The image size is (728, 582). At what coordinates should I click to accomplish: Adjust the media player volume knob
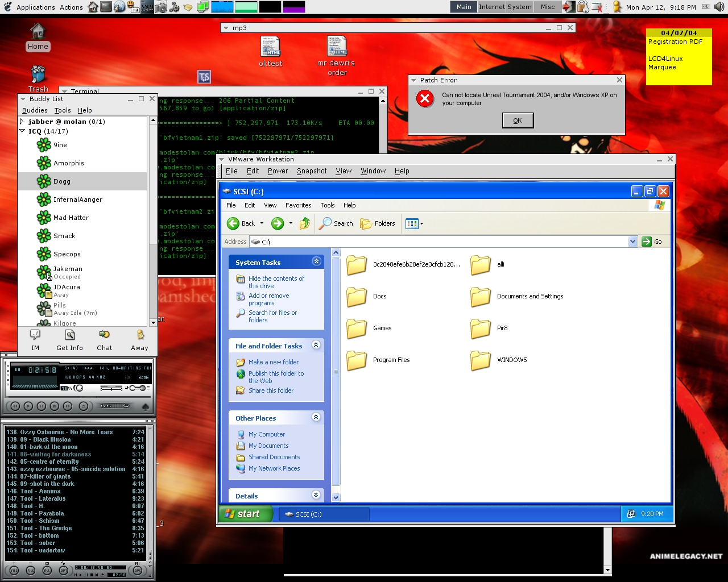pyautogui.click(x=78, y=388)
